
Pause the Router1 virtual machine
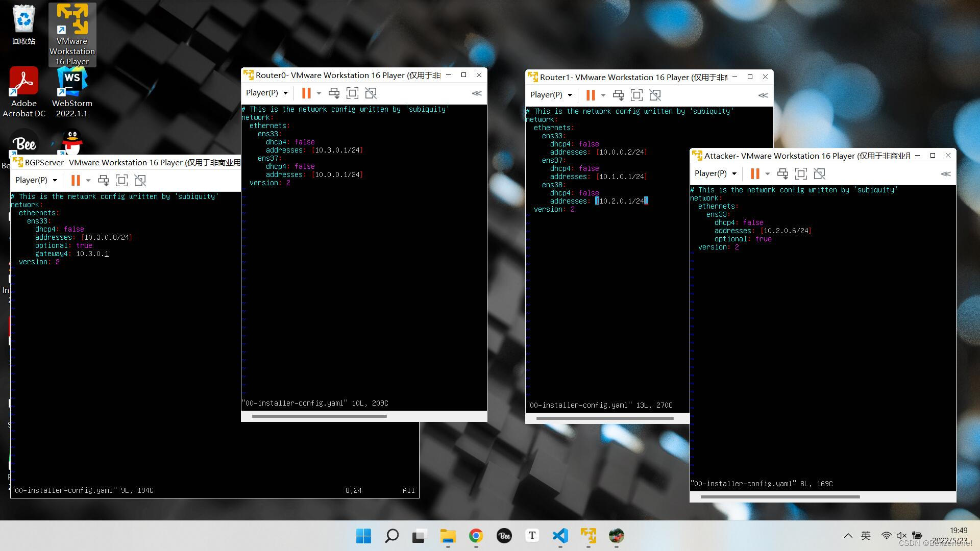point(591,95)
